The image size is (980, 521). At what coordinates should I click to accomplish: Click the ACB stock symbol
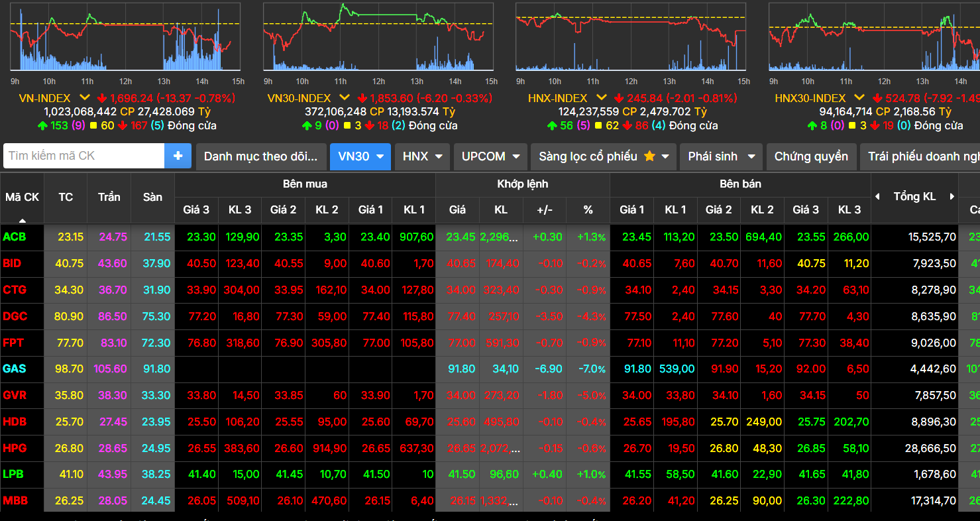pyautogui.click(x=14, y=237)
